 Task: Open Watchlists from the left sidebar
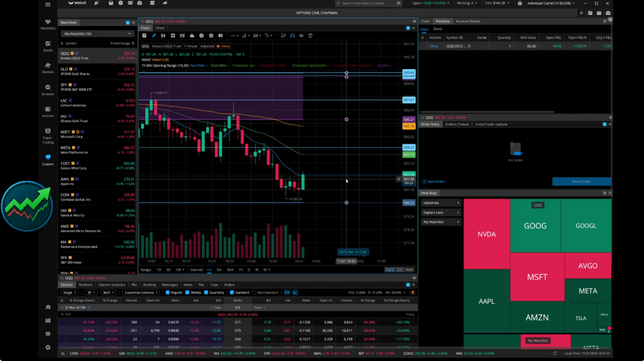point(47,24)
